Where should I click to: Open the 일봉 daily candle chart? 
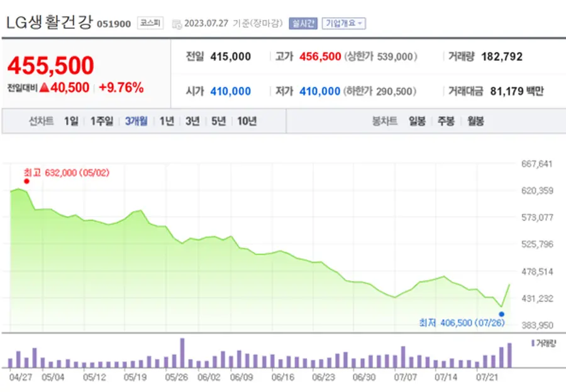point(417,121)
